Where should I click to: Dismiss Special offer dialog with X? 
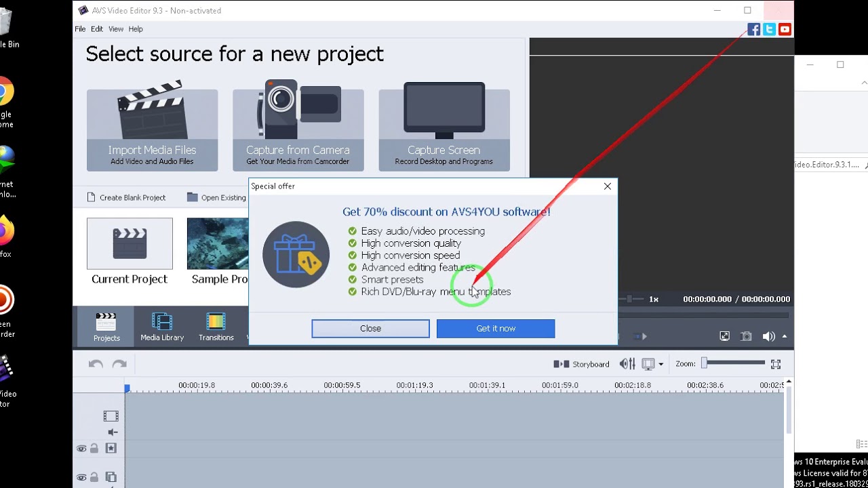click(608, 186)
